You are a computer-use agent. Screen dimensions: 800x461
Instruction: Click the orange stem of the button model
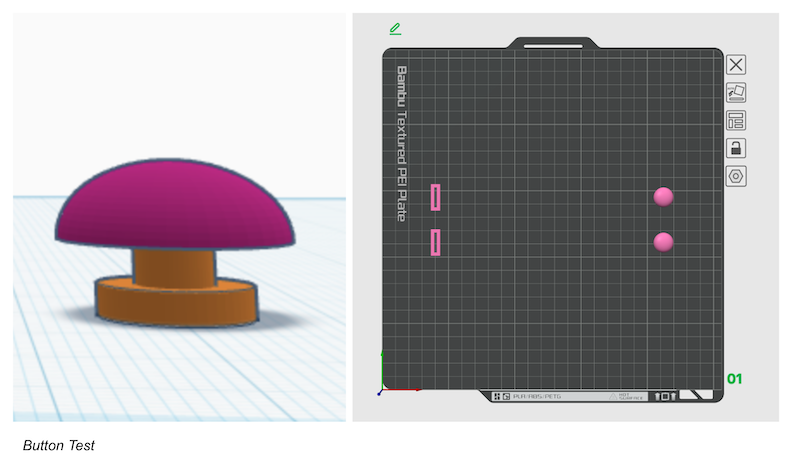(174, 268)
